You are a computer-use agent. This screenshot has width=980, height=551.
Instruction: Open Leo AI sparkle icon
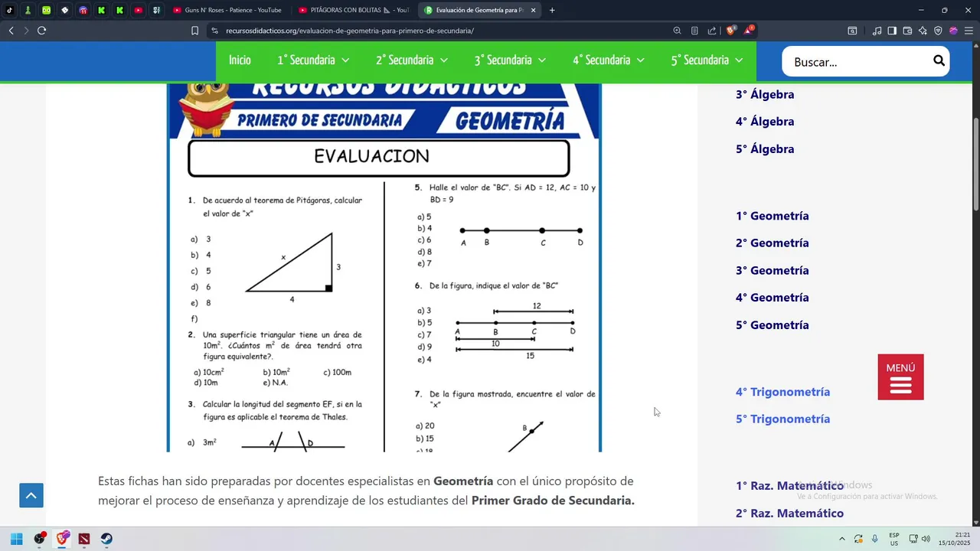[x=923, y=31]
